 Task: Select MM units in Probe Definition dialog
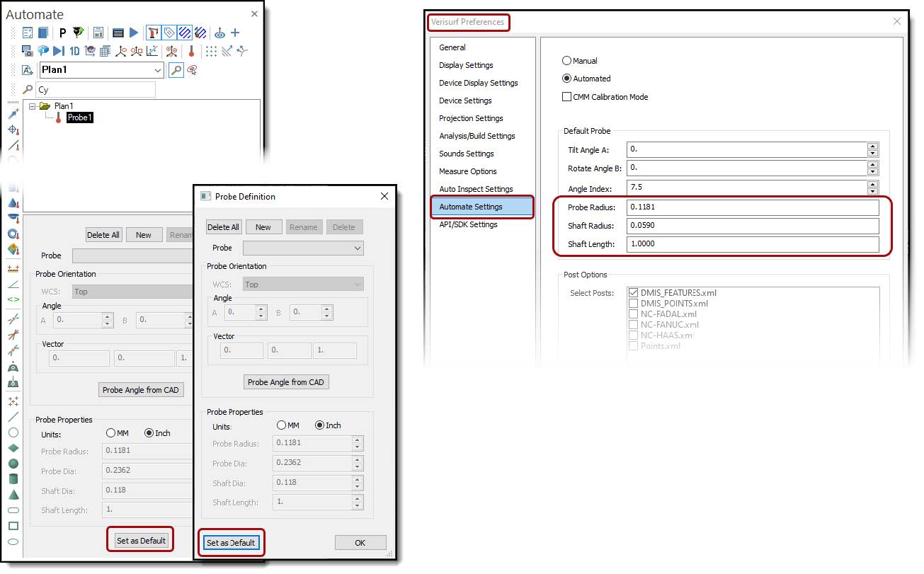(x=282, y=425)
